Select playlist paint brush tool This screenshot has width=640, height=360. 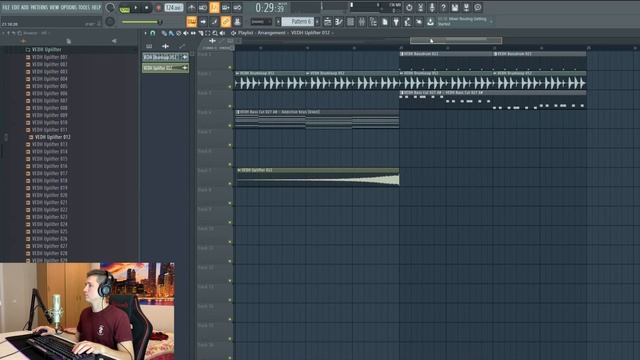click(x=171, y=33)
